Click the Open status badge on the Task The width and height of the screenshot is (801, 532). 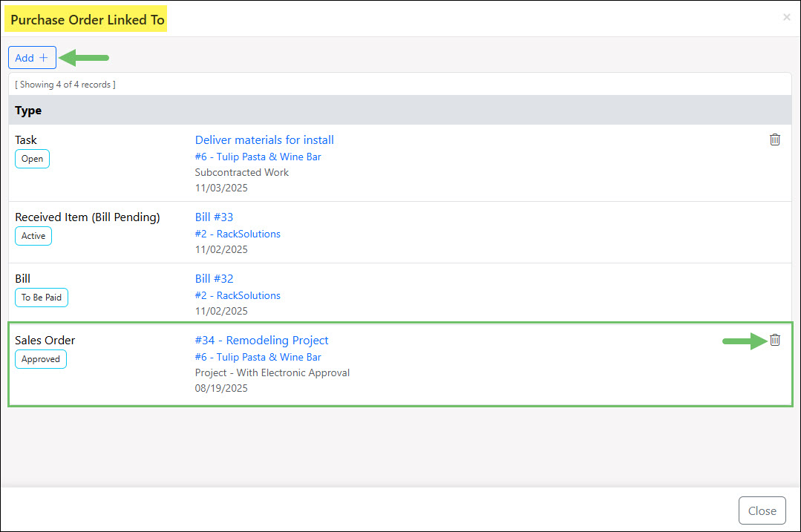pos(32,158)
